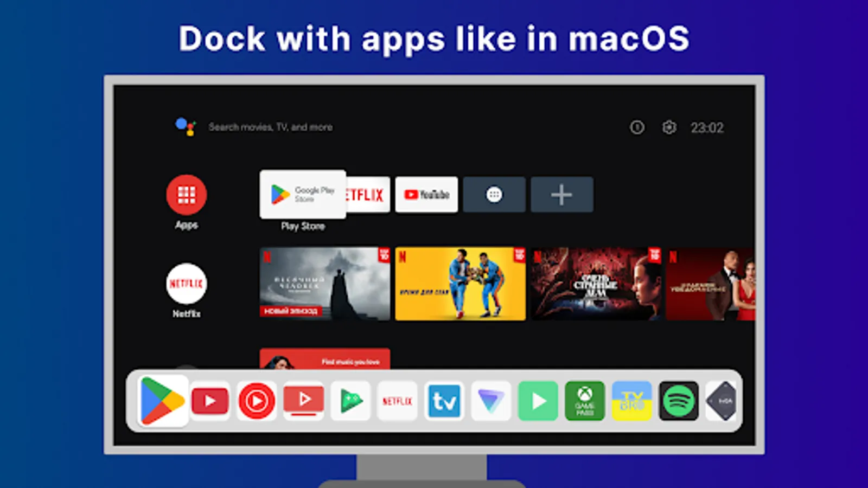Open the settings gear icon

coord(669,127)
